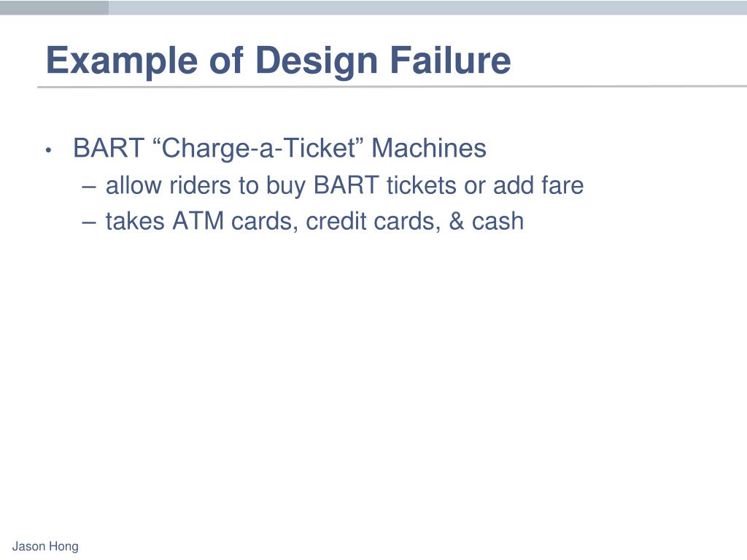Click the 'Jason Hong' footer text
The width and height of the screenshot is (747, 560).
pyautogui.click(x=45, y=547)
